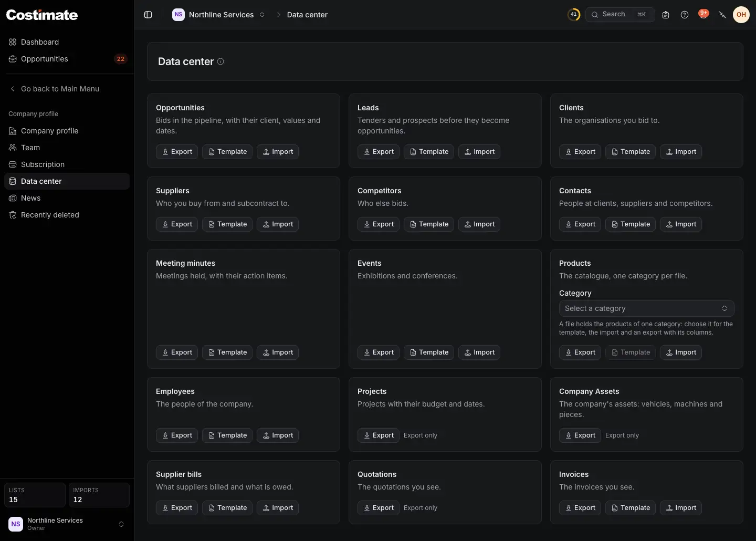Open notifications with 9+ badge
The image size is (756, 541).
click(703, 15)
